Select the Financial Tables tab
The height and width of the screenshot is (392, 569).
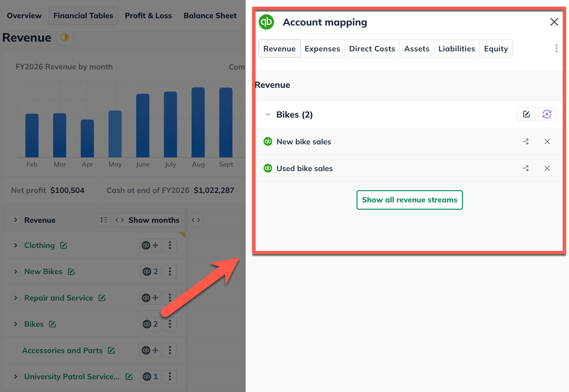(x=83, y=16)
